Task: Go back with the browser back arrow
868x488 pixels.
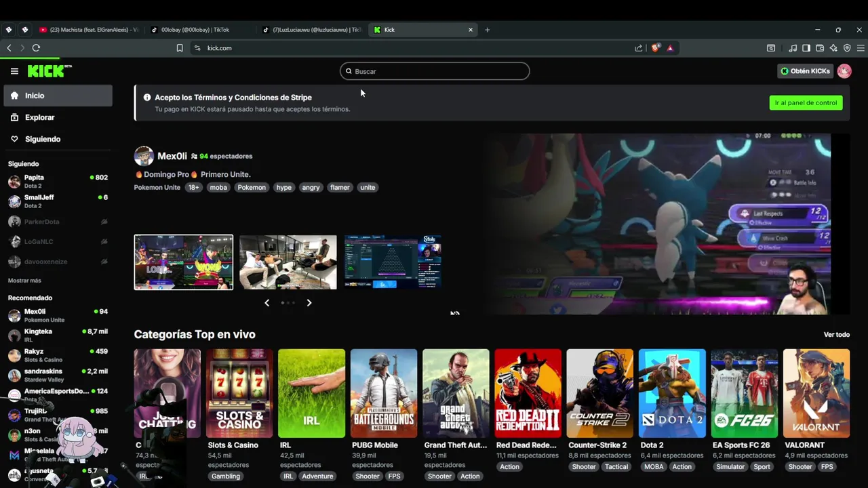Action: pyautogui.click(x=9, y=48)
